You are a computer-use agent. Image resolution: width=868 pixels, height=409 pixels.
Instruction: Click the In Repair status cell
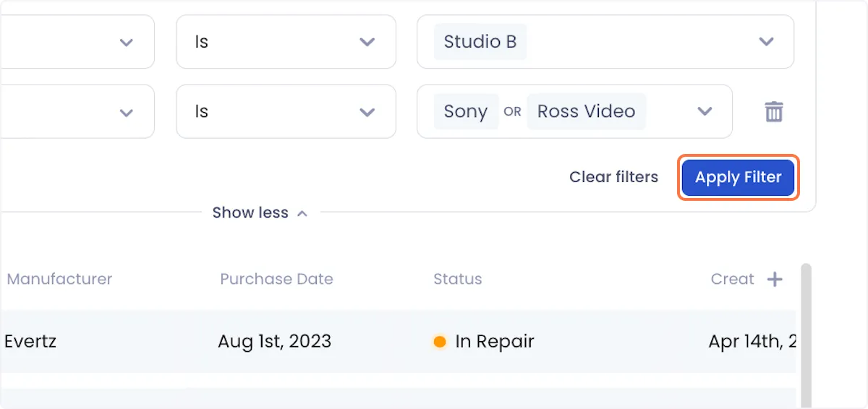[x=483, y=341]
